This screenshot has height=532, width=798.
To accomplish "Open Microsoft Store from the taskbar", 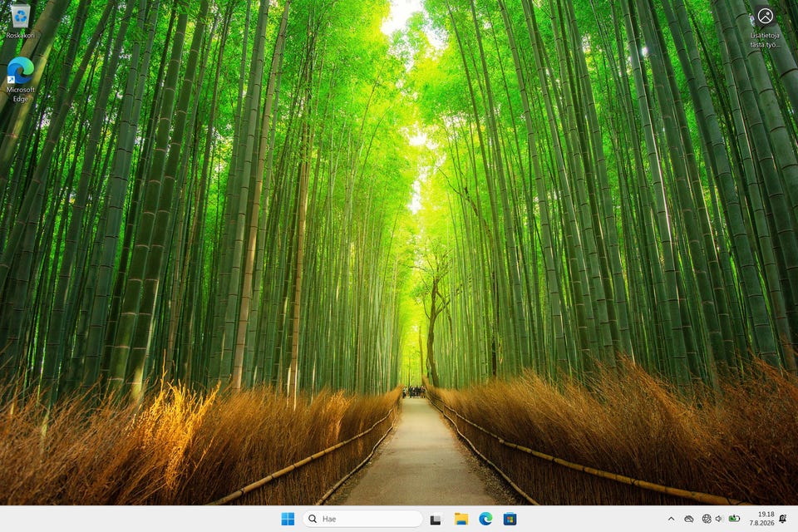I will pyautogui.click(x=510, y=519).
